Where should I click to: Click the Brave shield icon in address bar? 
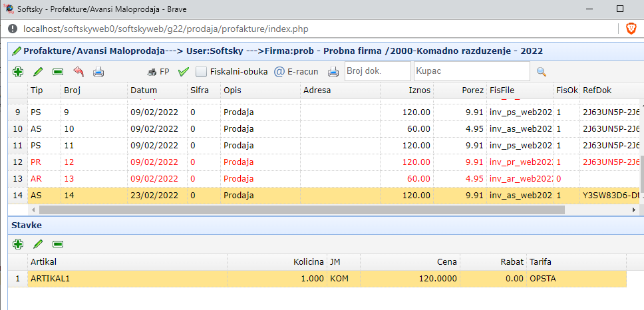630,29
